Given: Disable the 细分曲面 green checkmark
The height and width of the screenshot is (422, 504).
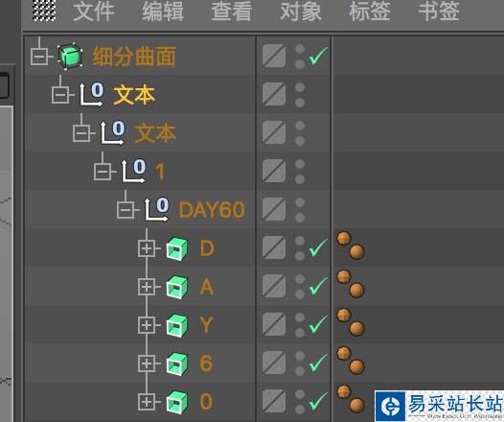Looking at the screenshot, I should [318, 57].
